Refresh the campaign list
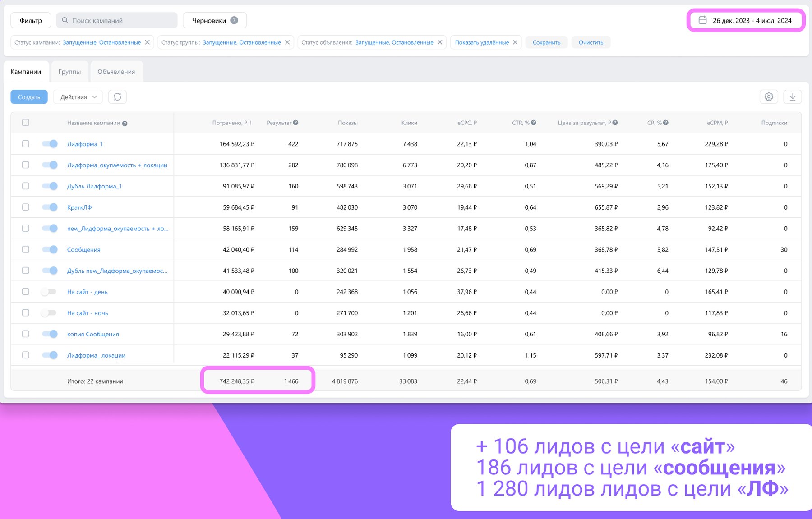 click(x=117, y=97)
